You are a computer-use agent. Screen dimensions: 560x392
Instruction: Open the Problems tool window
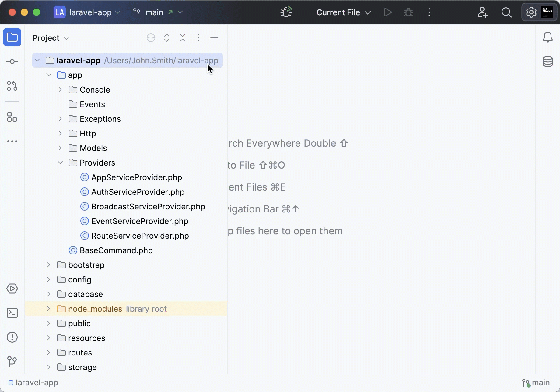[x=12, y=337]
